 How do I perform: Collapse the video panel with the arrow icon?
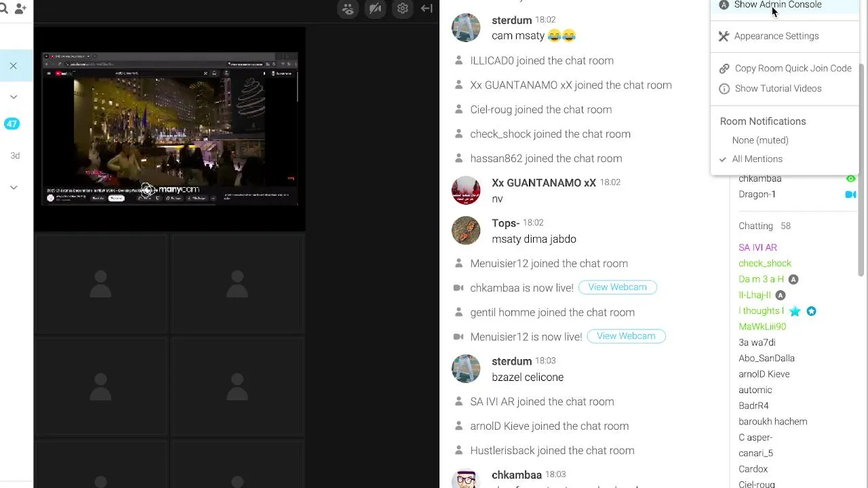click(x=427, y=9)
